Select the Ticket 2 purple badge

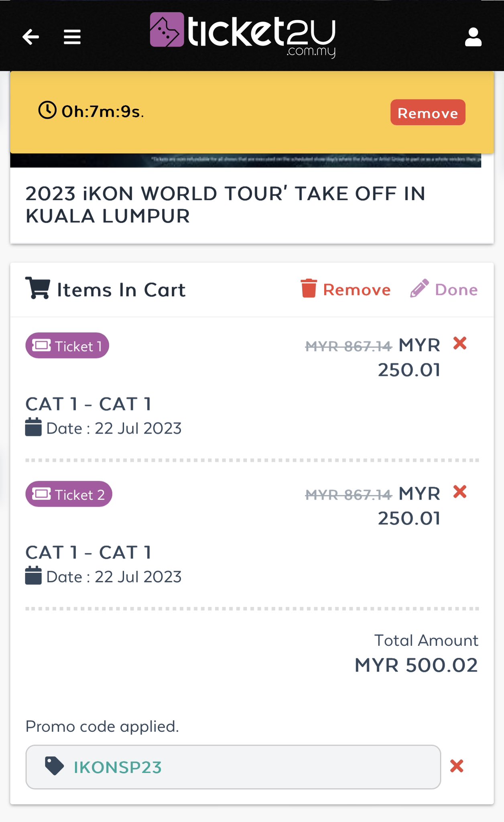(x=69, y=494)
